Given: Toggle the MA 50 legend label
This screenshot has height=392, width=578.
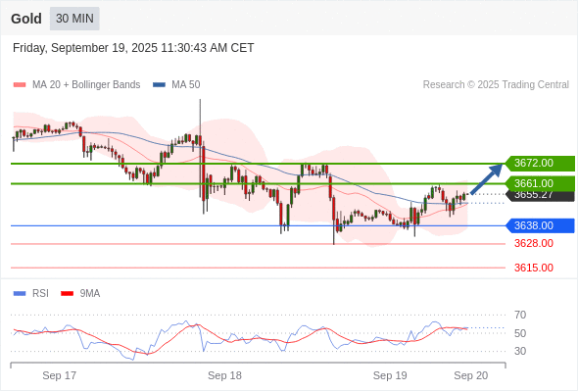Looking at the screenshot, I should (x=186, y=85).
